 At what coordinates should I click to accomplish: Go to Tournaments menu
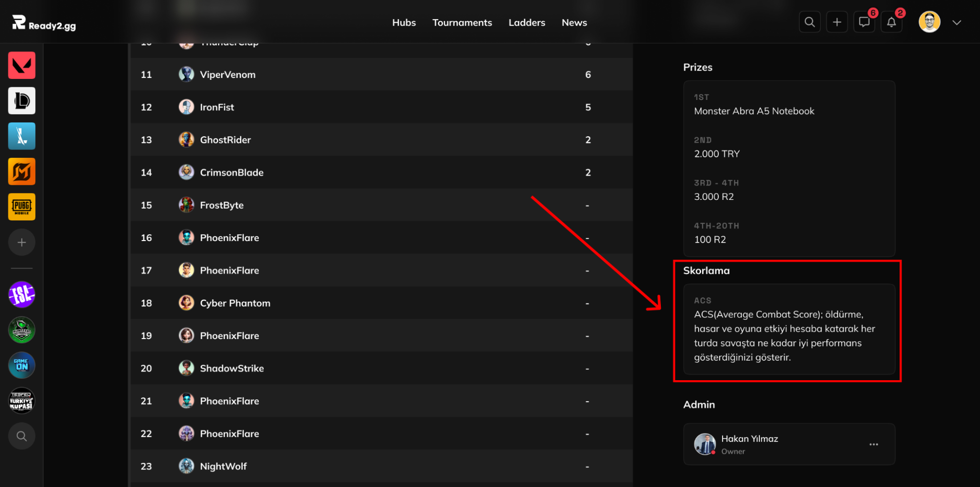462,23
